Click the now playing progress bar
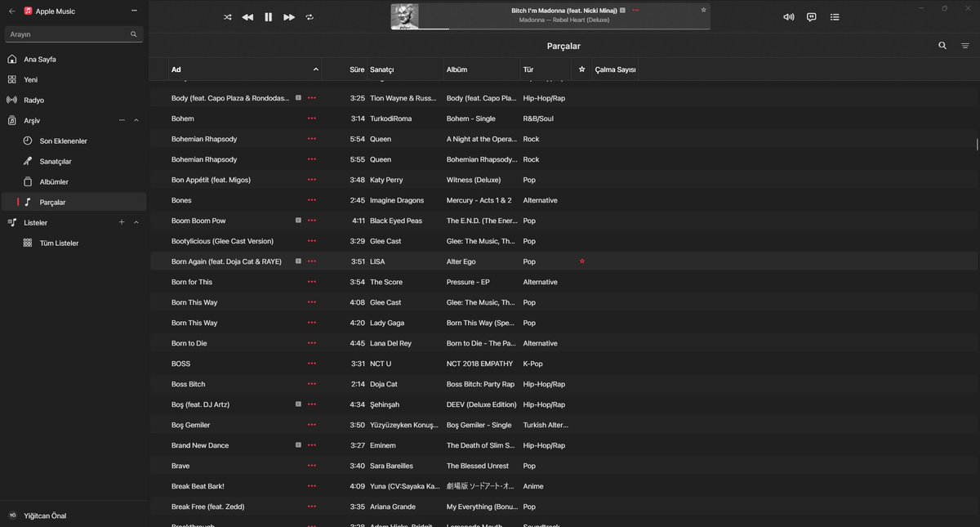Viewport: 980px width, 527px height. click(563, 29)
